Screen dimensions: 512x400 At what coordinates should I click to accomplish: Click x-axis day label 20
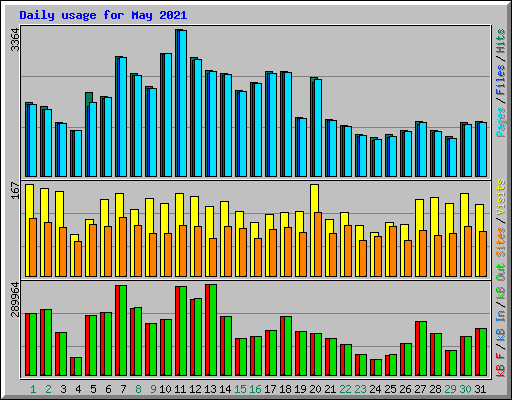pyautogui.click(x=315, y=389)
